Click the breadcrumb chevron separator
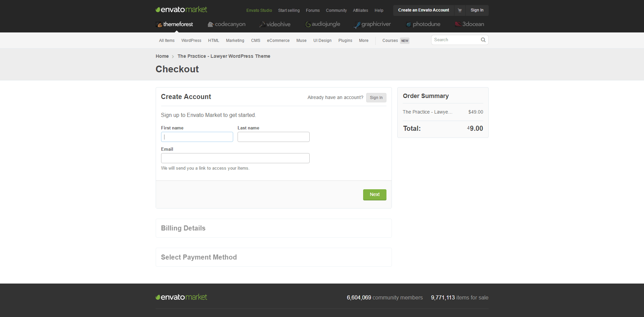The width and height of the screenshot is (644, 317). click(173, 56)
